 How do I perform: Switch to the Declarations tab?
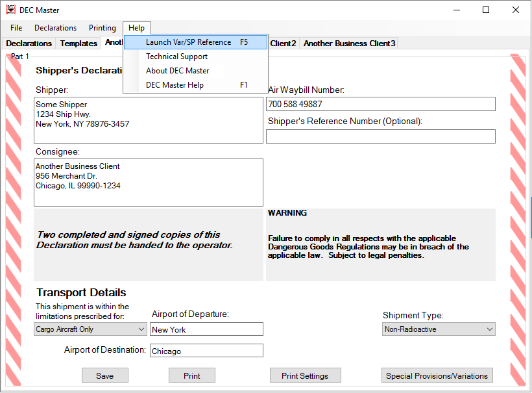coord(29,44)
